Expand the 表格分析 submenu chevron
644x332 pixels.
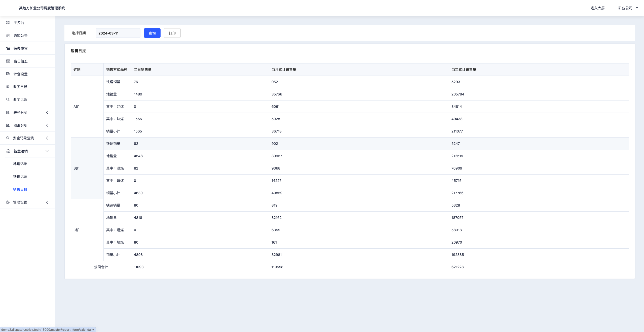(47, 112)
